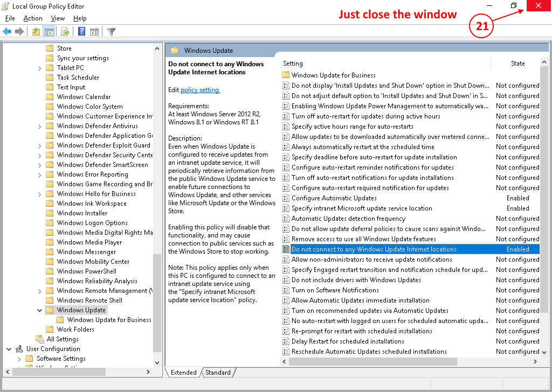552x392 pixels.
Task: Sort by the State column header
Action: click(517, 64)
